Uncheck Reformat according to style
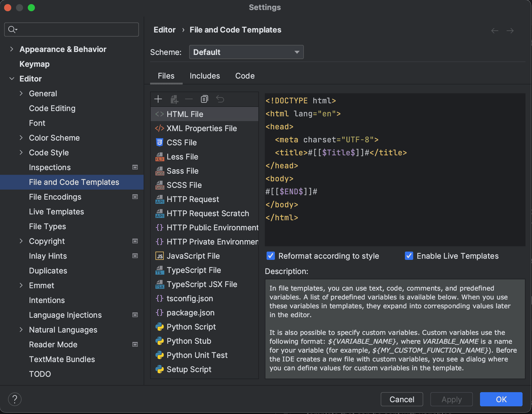Viewport: 532px width, 414px height. click(x=270, y=256)
